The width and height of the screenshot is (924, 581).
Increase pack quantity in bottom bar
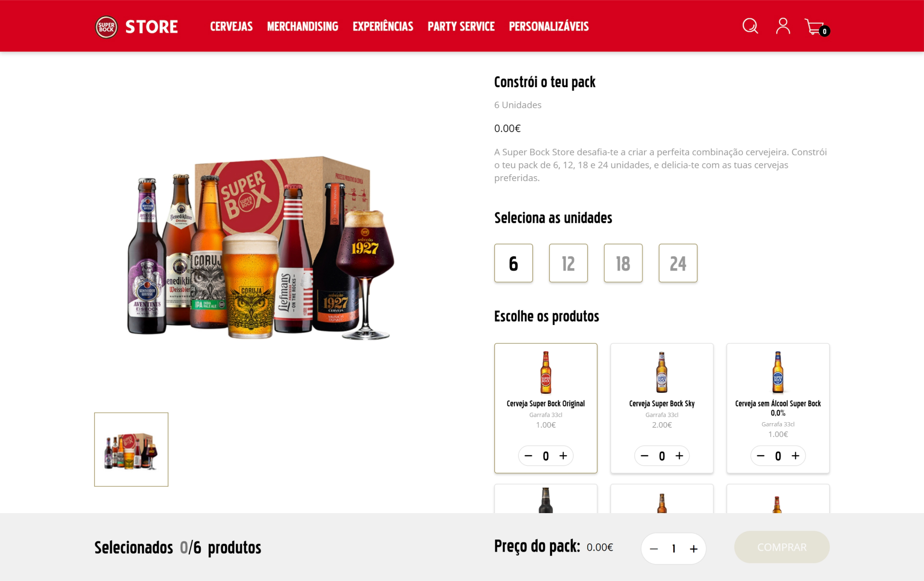point(693,549)
